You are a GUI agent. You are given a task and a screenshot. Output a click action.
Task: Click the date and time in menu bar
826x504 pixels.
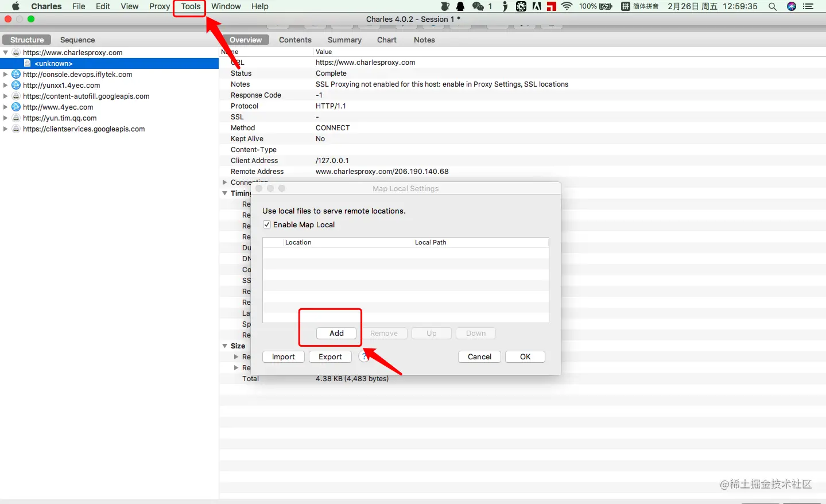click(712, 6)
